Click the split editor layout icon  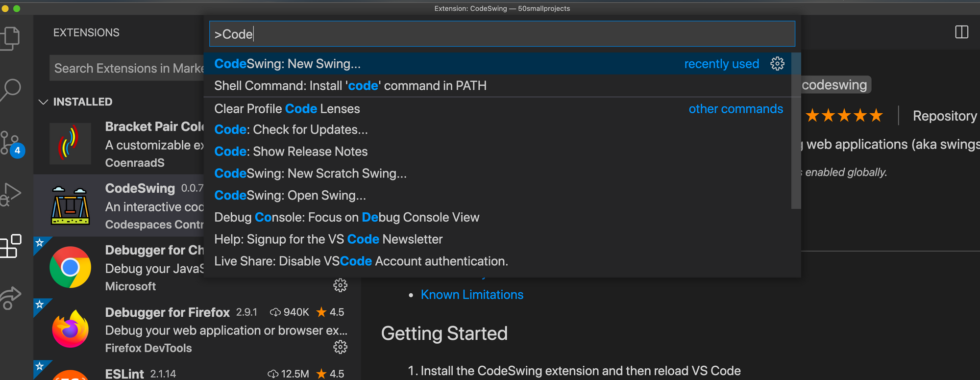[961, 32]
